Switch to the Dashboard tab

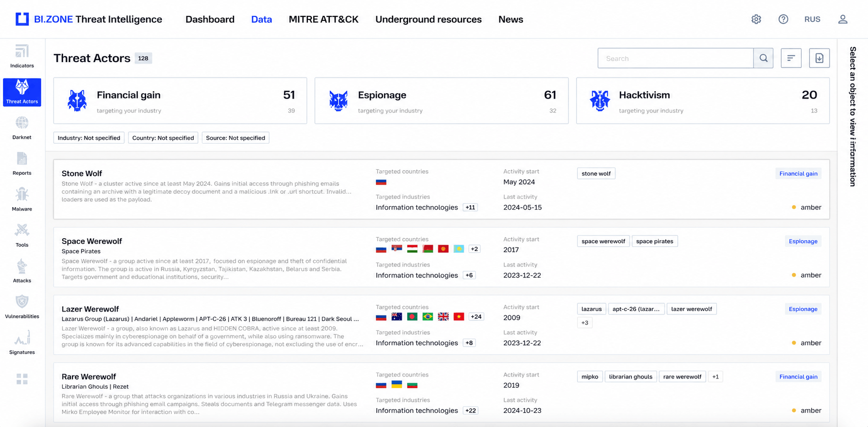tap(210, 19)
